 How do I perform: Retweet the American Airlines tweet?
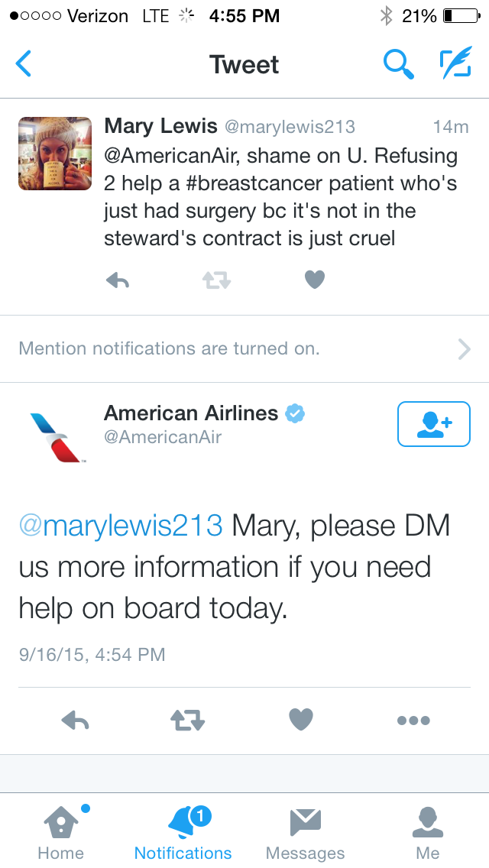(x=187, y=720)
